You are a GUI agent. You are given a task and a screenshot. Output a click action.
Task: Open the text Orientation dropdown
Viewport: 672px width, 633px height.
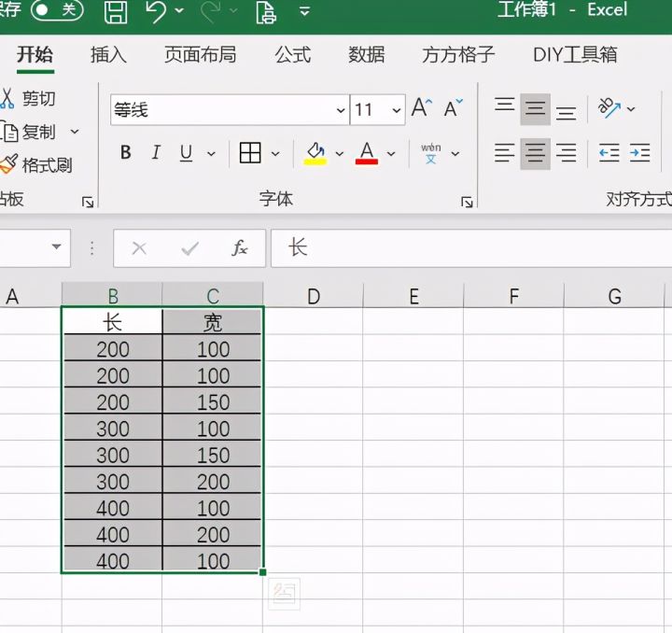coord(631,109)
